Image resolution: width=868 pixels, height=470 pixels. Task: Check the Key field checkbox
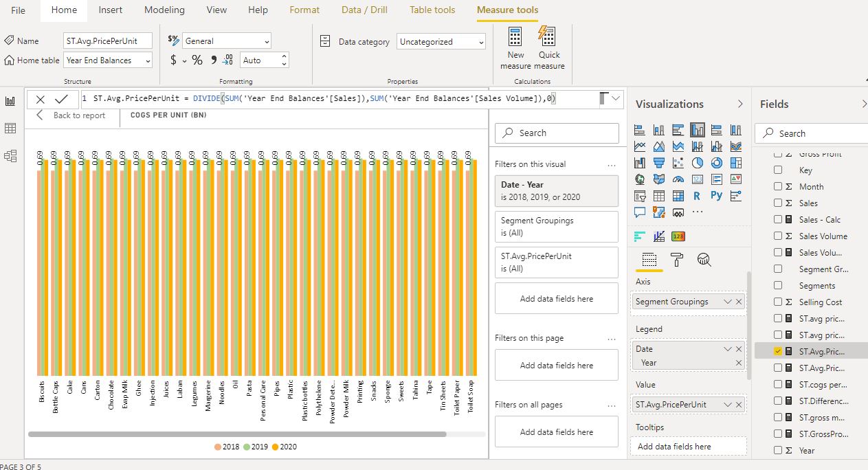point(778,170)
